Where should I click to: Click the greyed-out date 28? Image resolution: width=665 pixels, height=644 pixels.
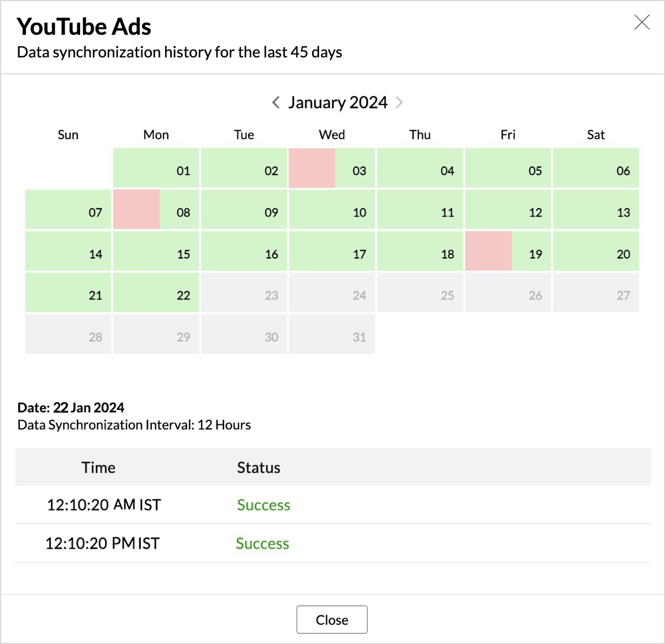[68, 334]
